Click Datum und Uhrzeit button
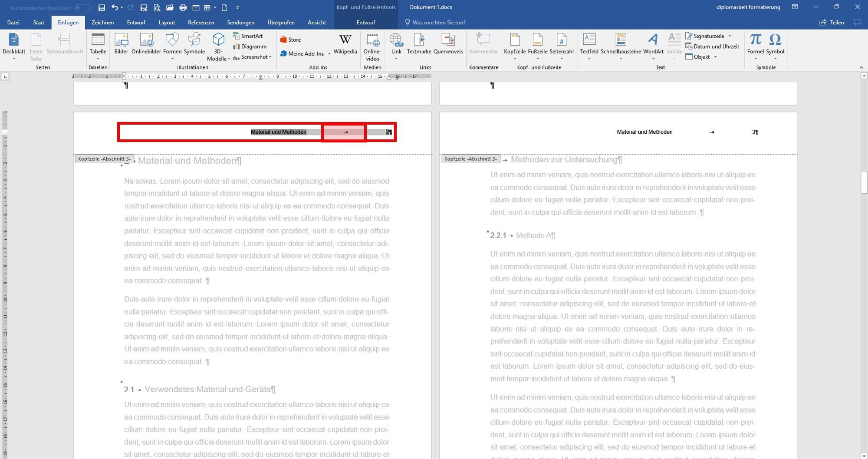The height and width of the screenshot is (459, 868). [712, 46]
